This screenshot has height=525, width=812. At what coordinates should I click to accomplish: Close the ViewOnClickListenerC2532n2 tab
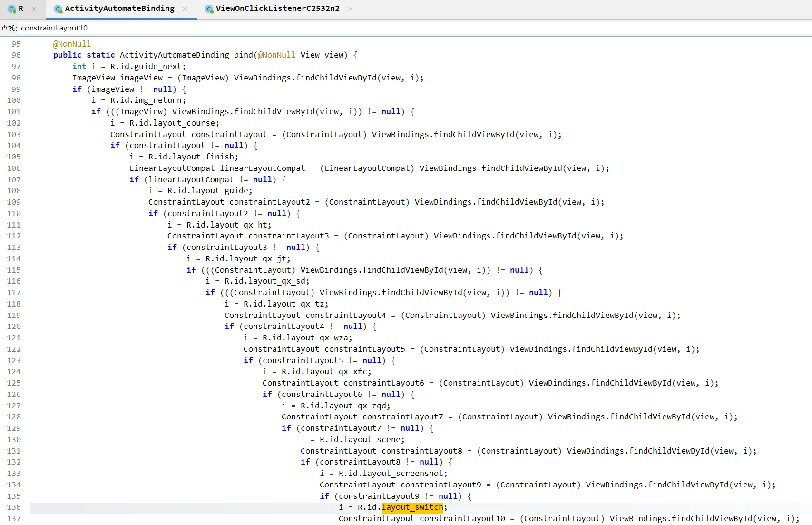(x=351, y=9)
